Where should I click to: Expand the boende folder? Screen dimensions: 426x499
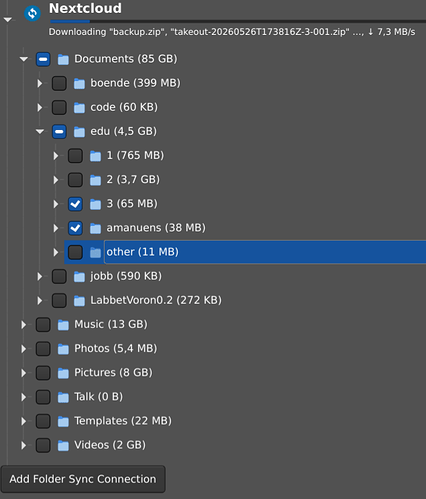pyautogui.click(x=40, y=83)
